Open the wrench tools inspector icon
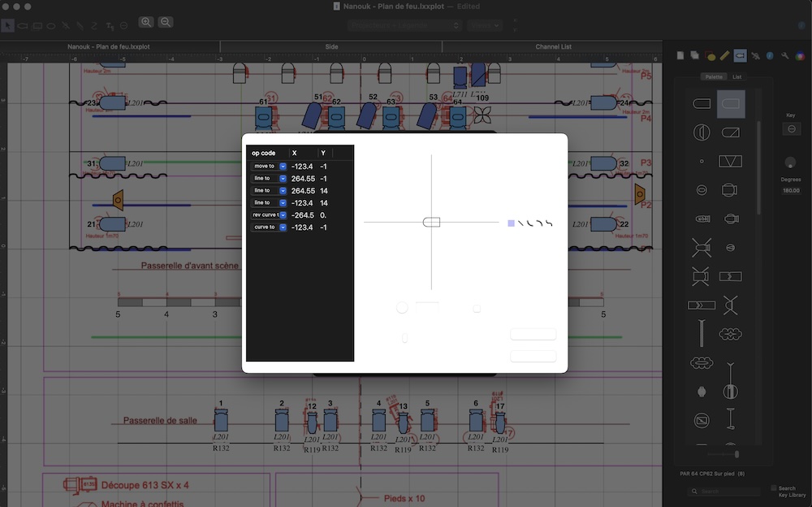Screen dimensions: 812x507 [x=785, y=55]
